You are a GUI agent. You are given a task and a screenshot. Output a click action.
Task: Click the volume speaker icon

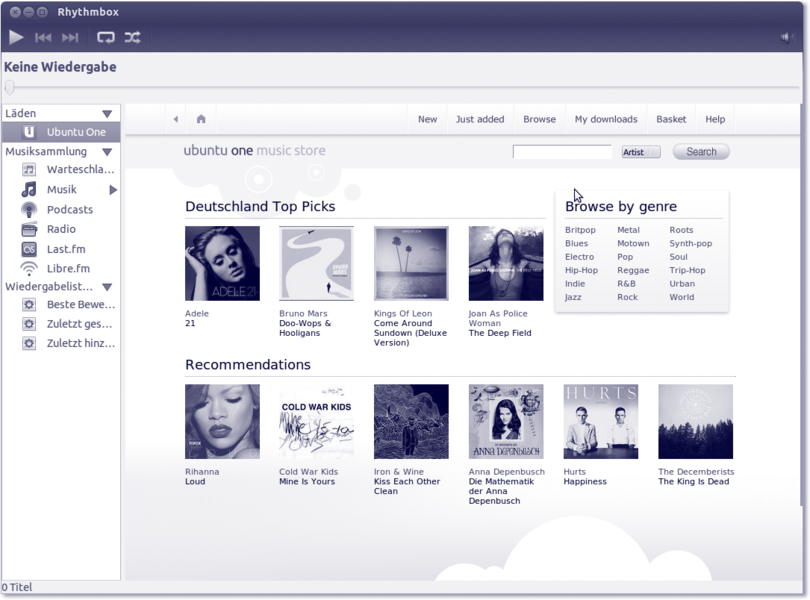(787, 38)
